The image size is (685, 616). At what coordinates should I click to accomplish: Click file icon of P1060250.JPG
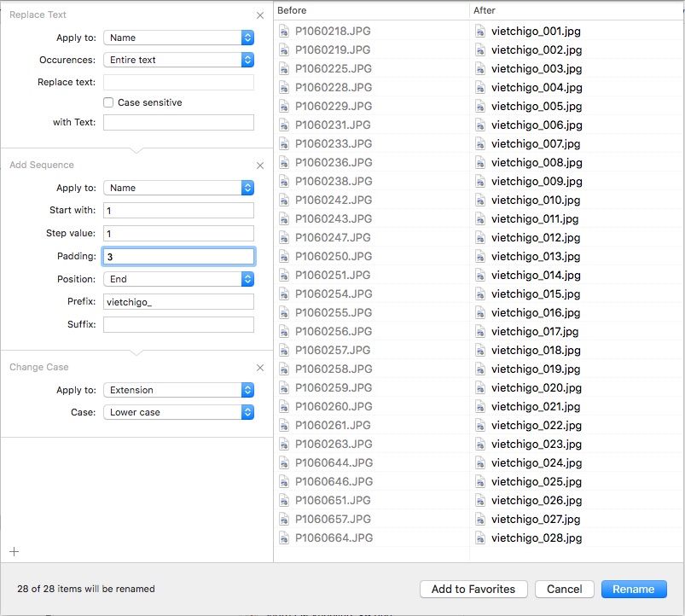(284, 257)
